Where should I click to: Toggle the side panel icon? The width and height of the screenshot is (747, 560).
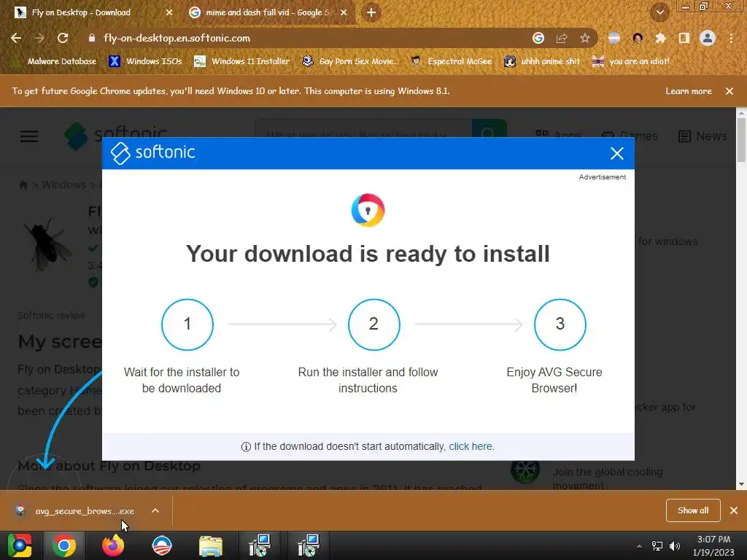click(x=684, y=38)
